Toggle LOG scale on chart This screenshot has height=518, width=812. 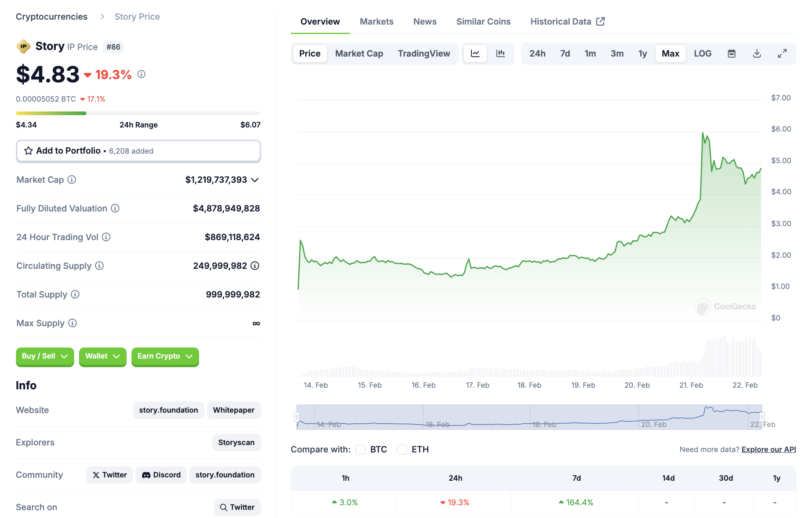pyautogui.click(x=702, y=54)
